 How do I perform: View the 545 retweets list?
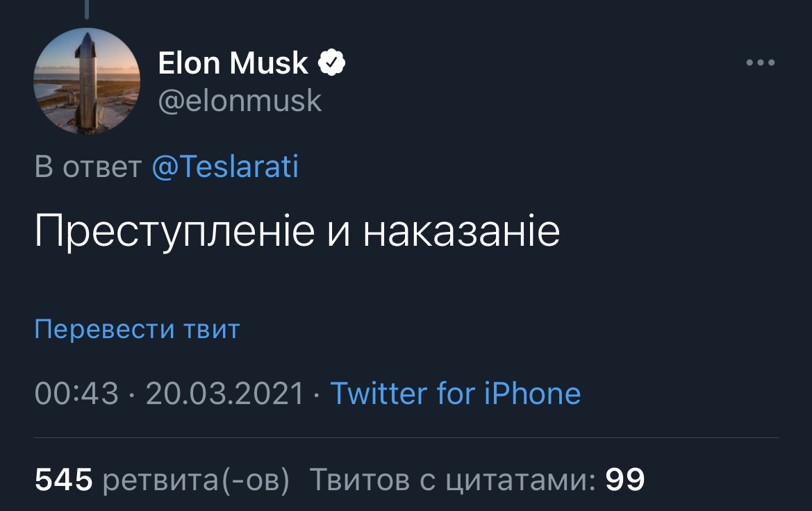pos(64,480)
